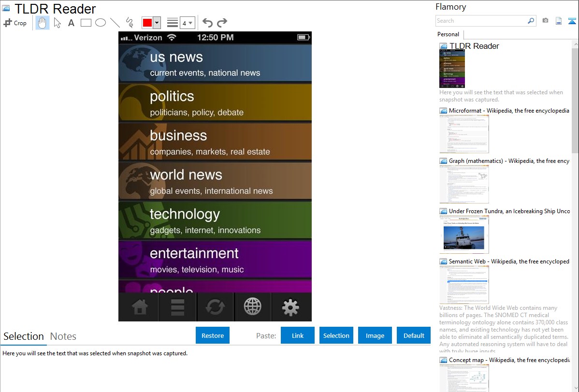
Task: Tap the list menu icon in phone toolbar
Action: tap(177, 307)
